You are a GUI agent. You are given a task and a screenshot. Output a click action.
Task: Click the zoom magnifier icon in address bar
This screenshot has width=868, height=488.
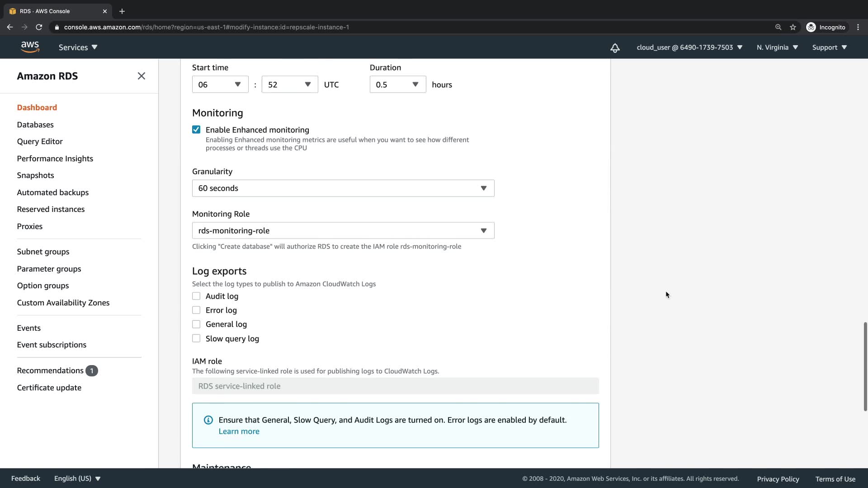pos(778,27)
